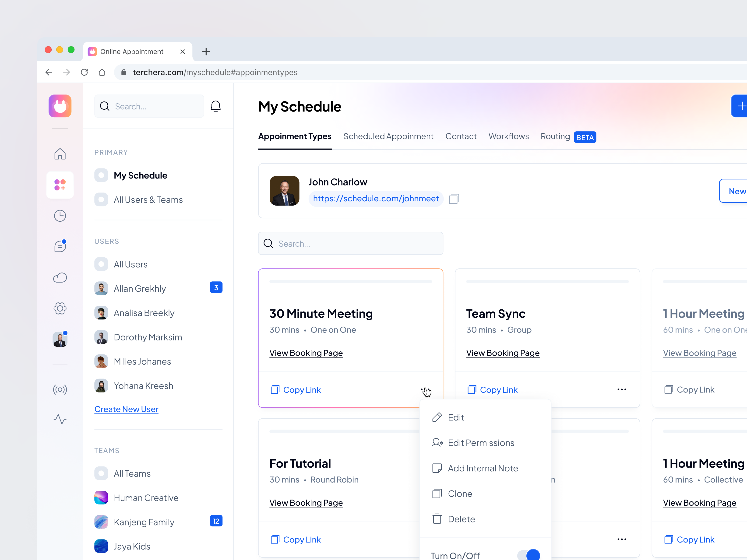747x560 pixels.
Task: Select the broadcast icon in the sidebar
Action: pyautogui.click(x=60, y=389)
